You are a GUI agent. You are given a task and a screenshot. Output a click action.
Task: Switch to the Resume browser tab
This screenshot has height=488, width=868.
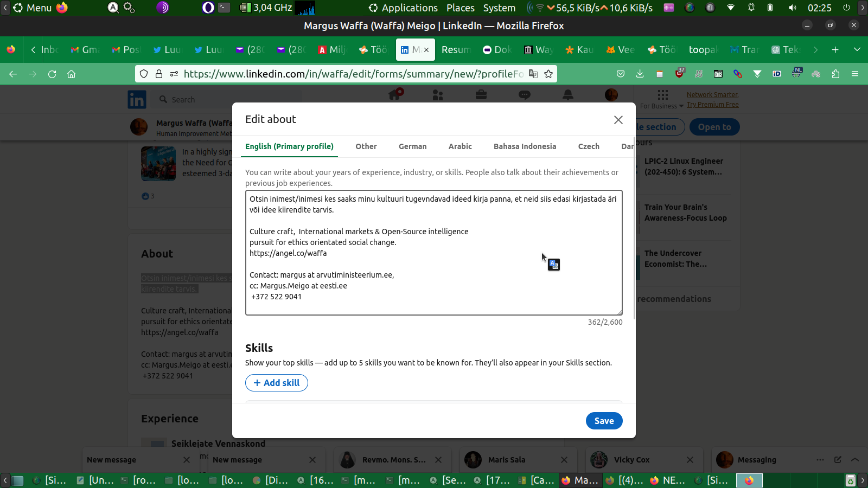coord(456,50)
